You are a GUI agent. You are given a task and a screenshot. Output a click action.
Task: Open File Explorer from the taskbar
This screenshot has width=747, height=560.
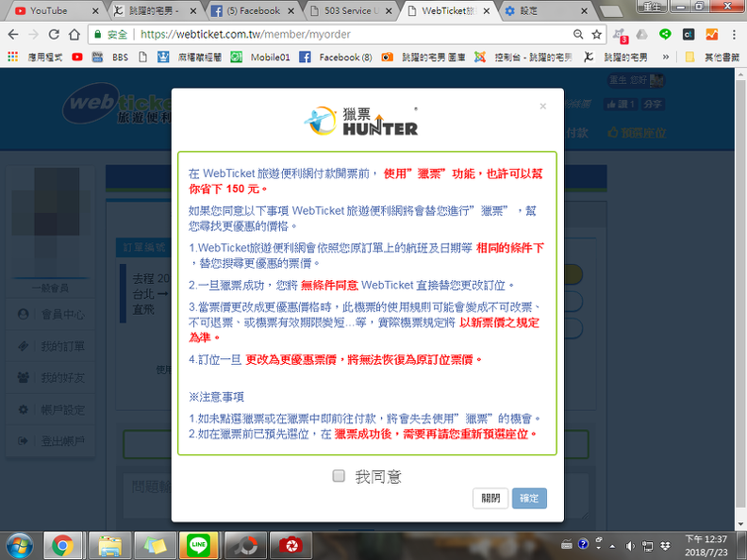[x=108, y=546]
